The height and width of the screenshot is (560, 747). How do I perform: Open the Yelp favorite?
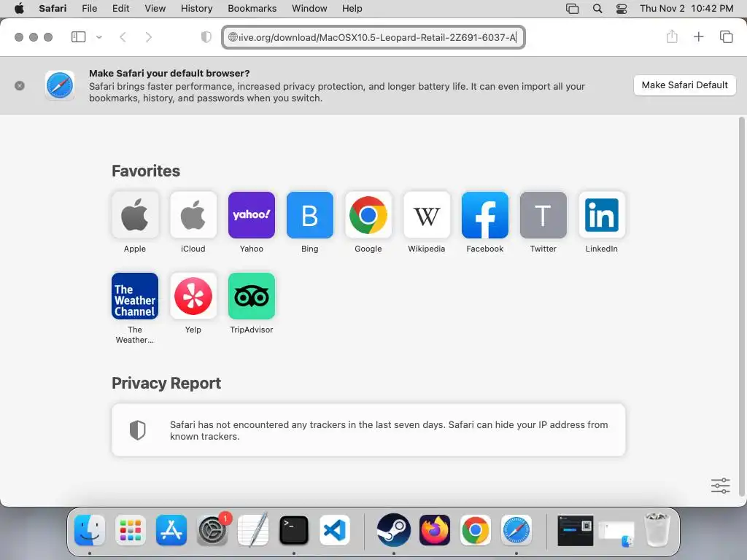[193, 296]
